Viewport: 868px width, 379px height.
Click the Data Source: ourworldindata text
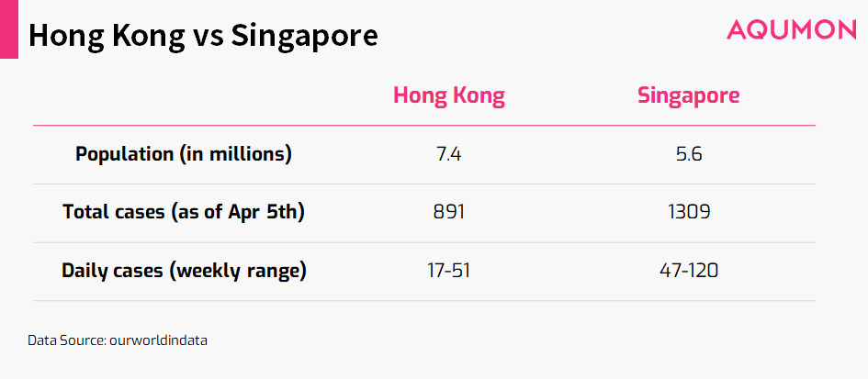coord(118,340)
